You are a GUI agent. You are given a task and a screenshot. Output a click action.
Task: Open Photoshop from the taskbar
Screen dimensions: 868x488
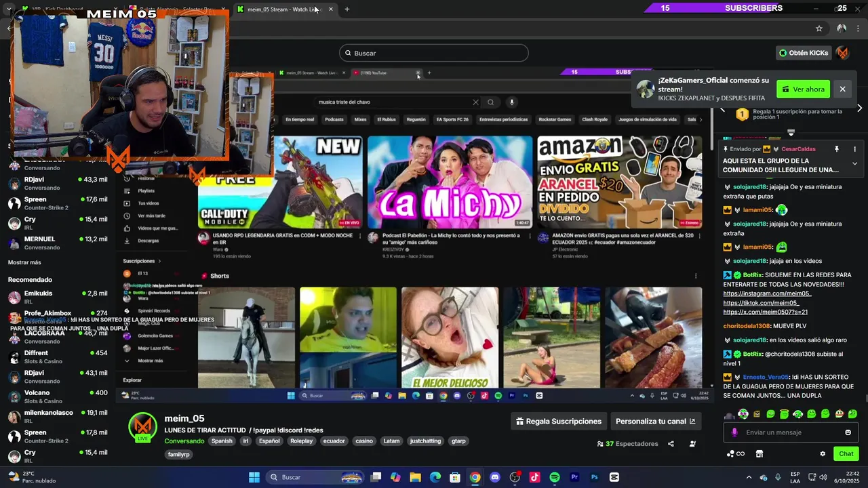click(x=594, y=477)
